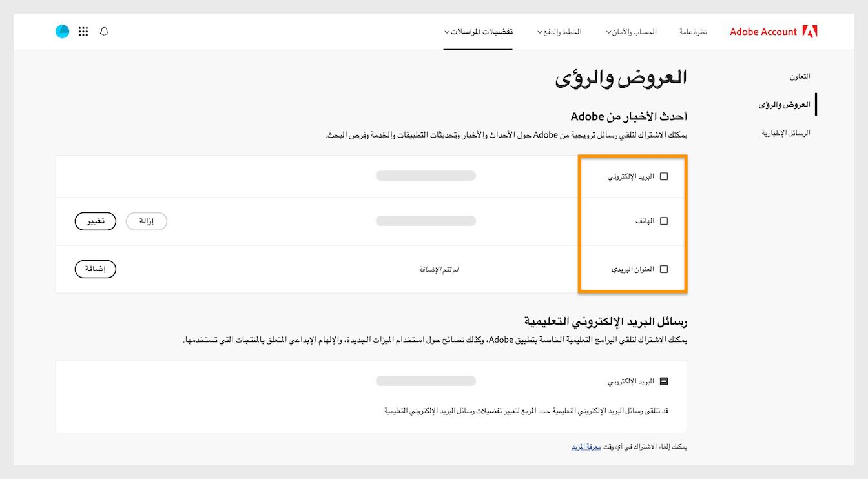Click إضافة to add a mailing address
868x479 pixels.
coord(95,269)
